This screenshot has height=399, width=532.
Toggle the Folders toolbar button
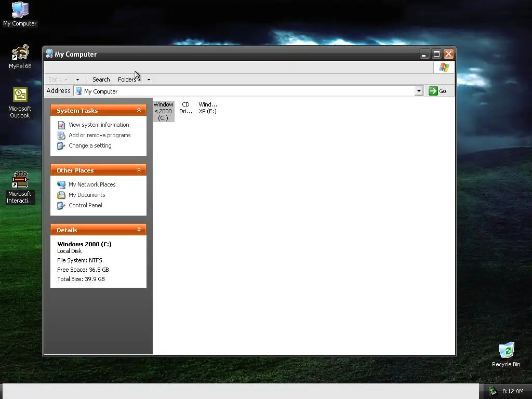(127, 79)
